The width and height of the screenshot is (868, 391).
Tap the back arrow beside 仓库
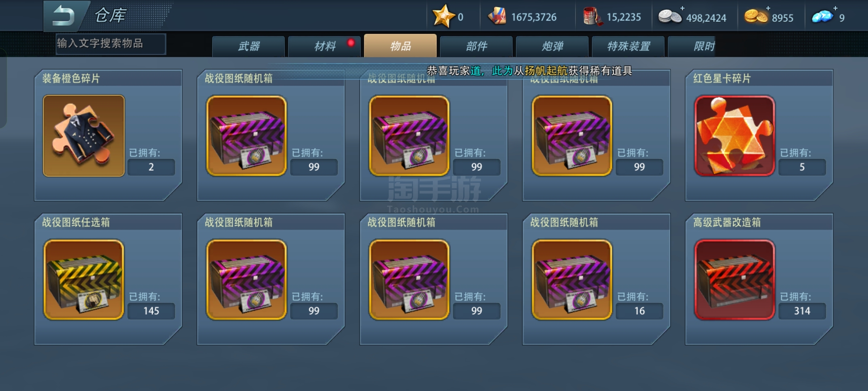pyautogui.click(x=64, y=15)
